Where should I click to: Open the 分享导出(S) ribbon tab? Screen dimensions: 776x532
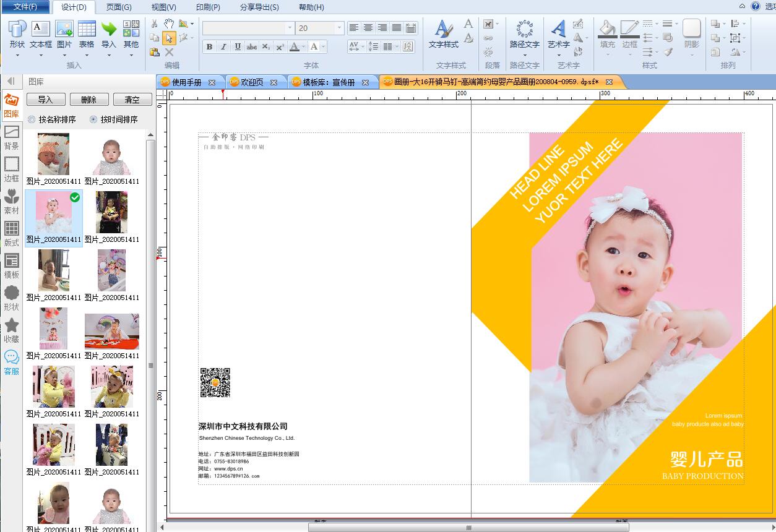pyautogui.click(x=259, y=7)
